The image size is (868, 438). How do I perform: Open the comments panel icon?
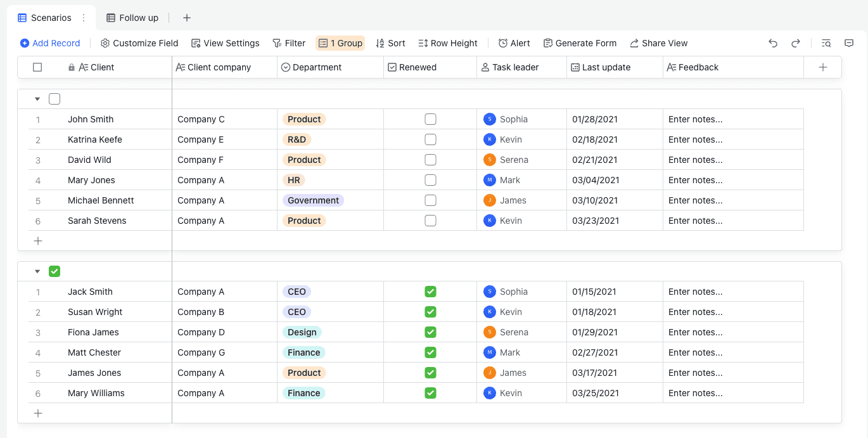(x=849, y=43)
